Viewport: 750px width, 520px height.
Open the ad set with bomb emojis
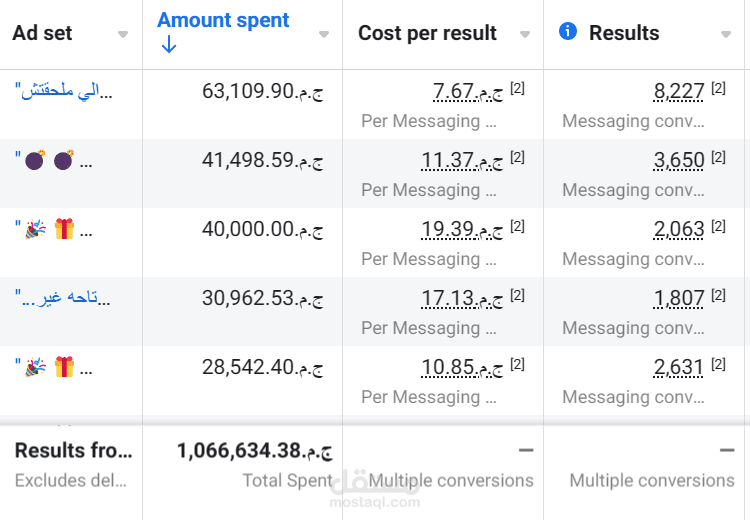(53, 161)
